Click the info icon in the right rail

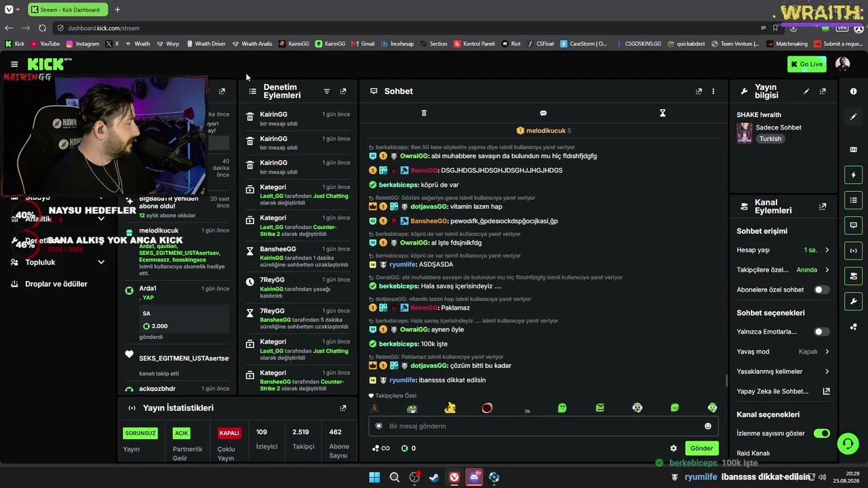click(x=853, y=91)
